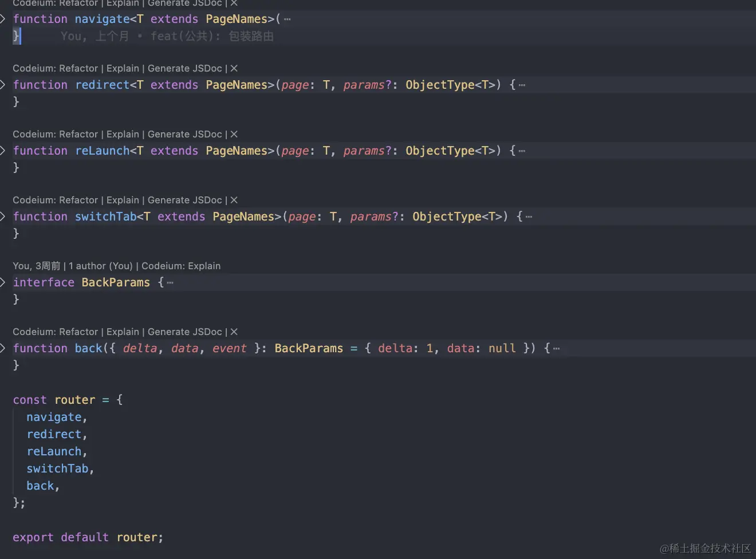Screen dimensions: 756x559
Task: Click '1 author (You)' lens above BackParams
Action: 100,266
